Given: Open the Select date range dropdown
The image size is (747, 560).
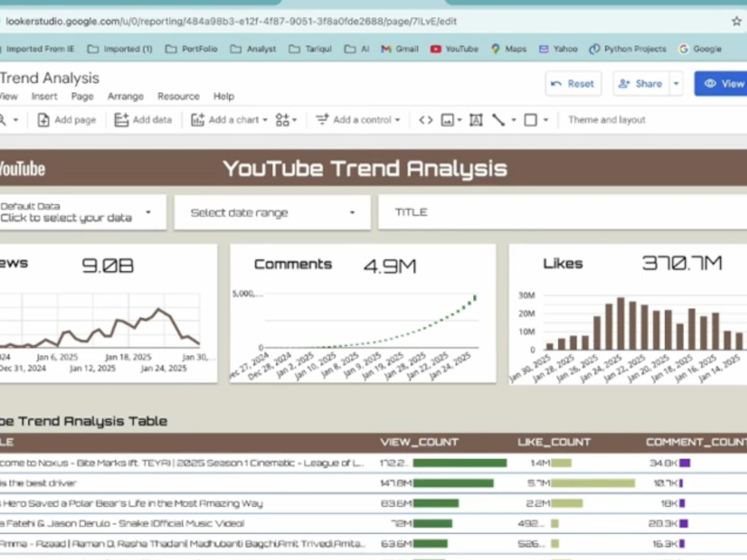Looking at the screenshot, I should [273, 212].
